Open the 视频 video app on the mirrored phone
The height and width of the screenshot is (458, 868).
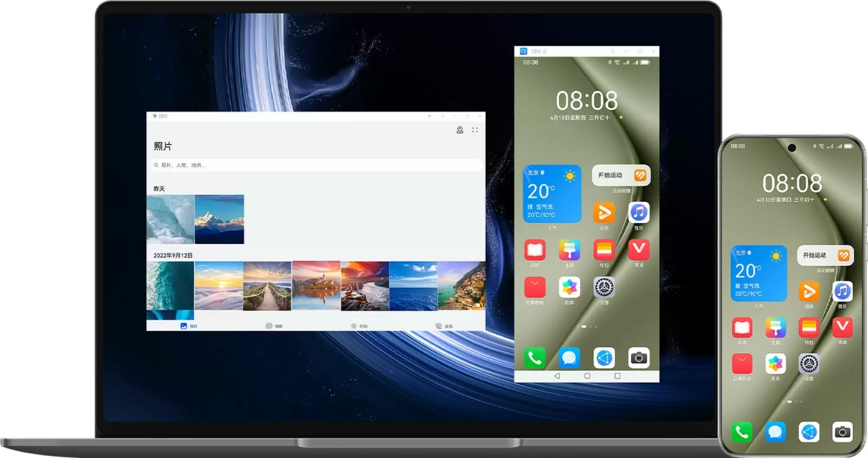pos(604,213)
